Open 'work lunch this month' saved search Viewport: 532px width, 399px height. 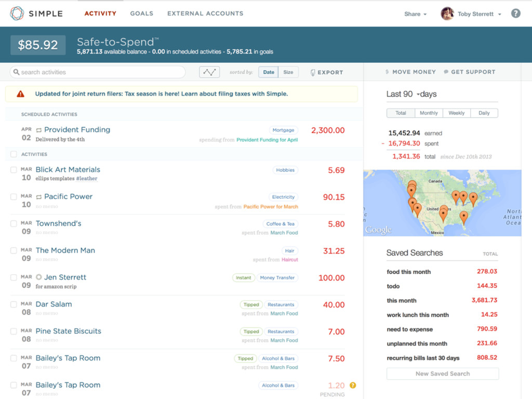click(x=418, y=315)
